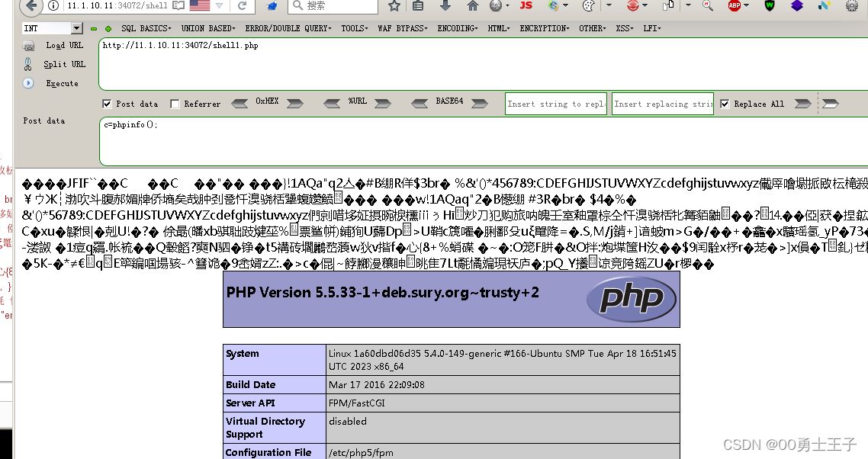
Task: Open dropdown arrow next to ABP icon
Action: [747, 6]
